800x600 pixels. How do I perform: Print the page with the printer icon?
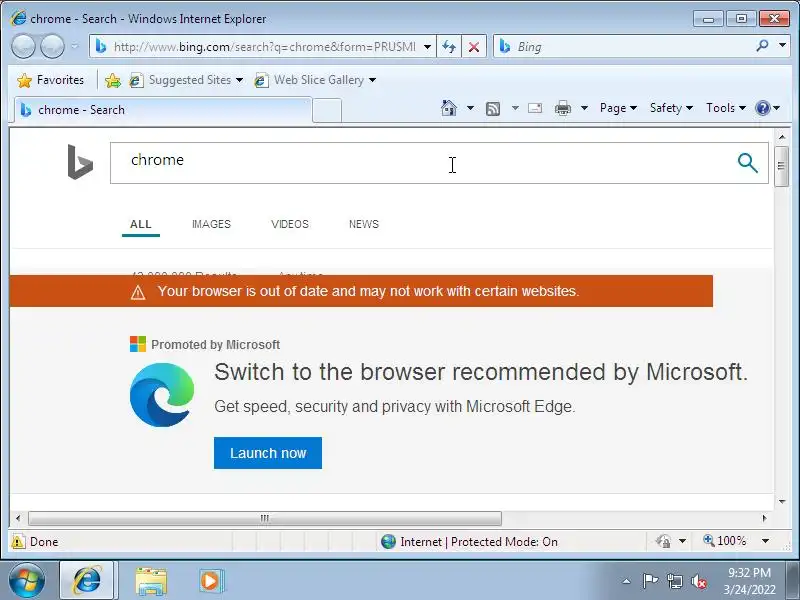pyautogui.click(x=563, y=108)
